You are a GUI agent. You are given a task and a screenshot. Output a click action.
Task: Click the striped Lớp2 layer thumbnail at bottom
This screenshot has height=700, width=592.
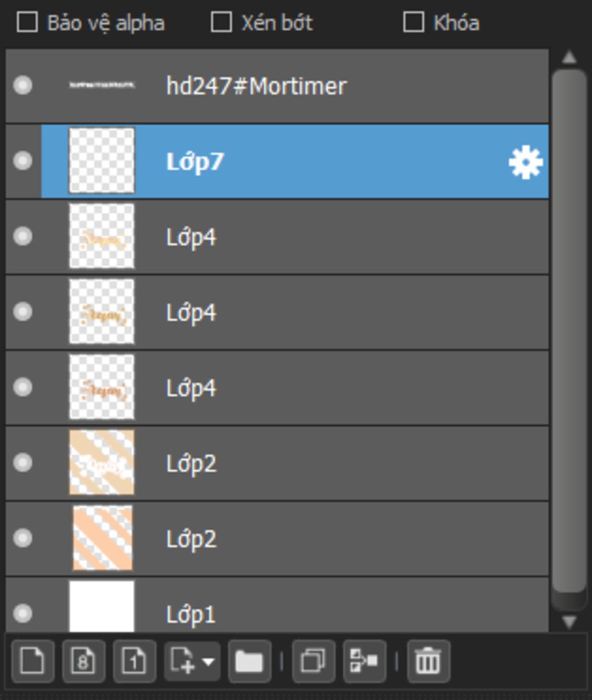102,538
